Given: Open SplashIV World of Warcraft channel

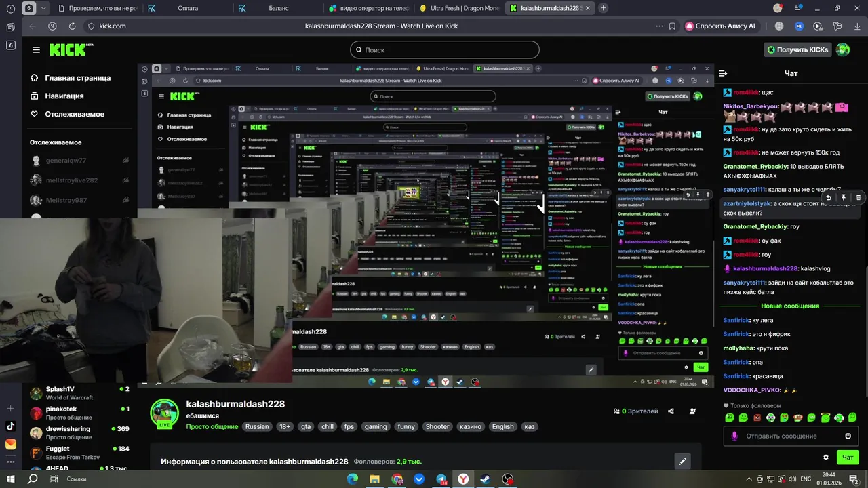Looking at the screenshot, I should pos(80,393).
